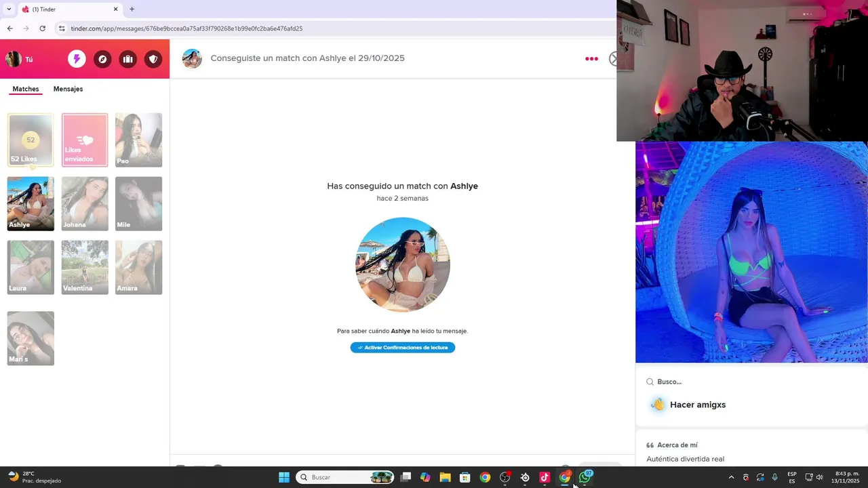868x488 pixels.
Task: Open the ESP language switcher
Action: [792, 477]
